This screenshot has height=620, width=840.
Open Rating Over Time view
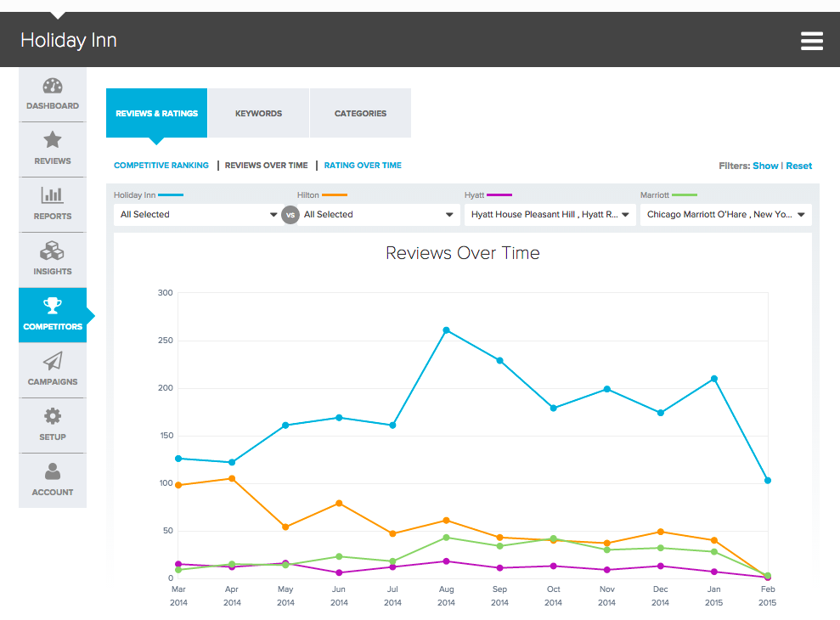[363, 166]
